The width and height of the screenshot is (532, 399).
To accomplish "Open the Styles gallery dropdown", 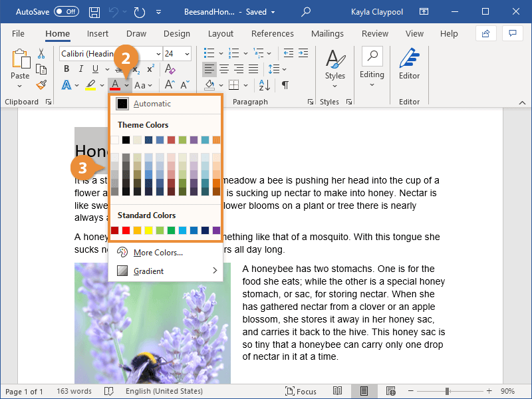I will pos(335,66).
